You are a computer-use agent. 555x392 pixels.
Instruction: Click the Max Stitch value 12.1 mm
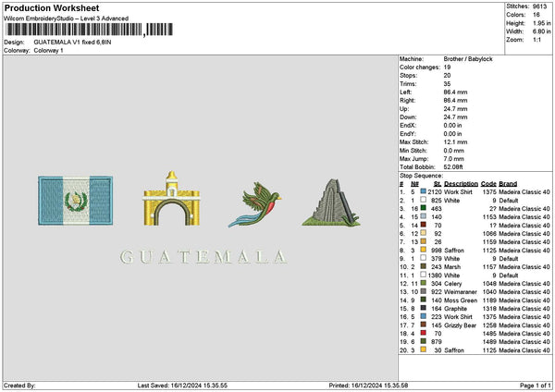tap(455, 142)
